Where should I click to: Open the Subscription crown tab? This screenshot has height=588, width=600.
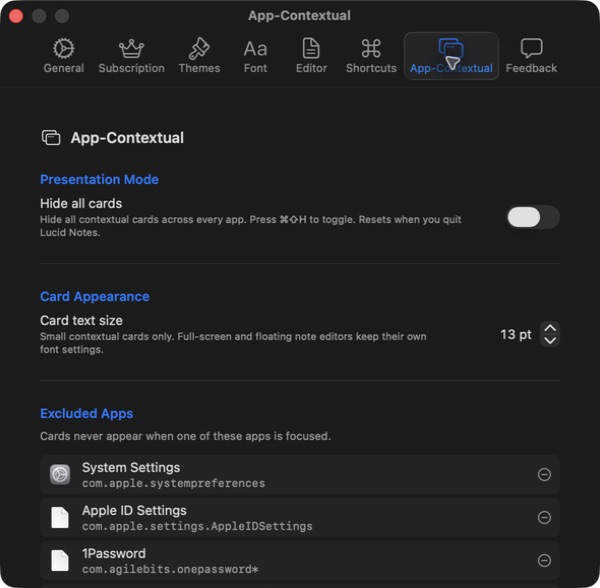pos(131,56)
